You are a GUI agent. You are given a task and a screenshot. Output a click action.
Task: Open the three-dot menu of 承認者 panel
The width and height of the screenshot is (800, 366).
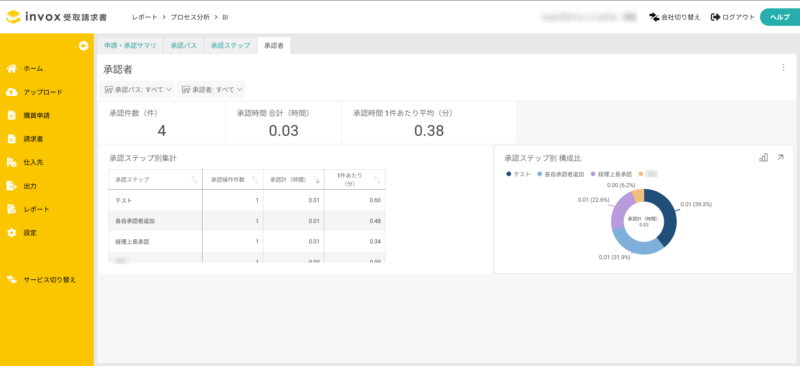[783, 67]
